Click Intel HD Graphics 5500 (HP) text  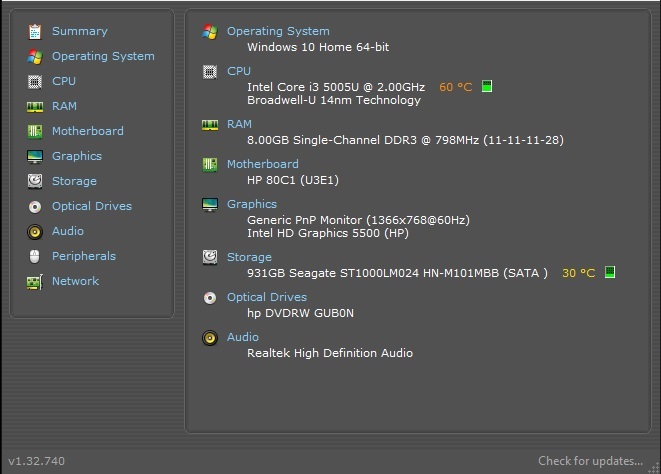pos(328,233)
